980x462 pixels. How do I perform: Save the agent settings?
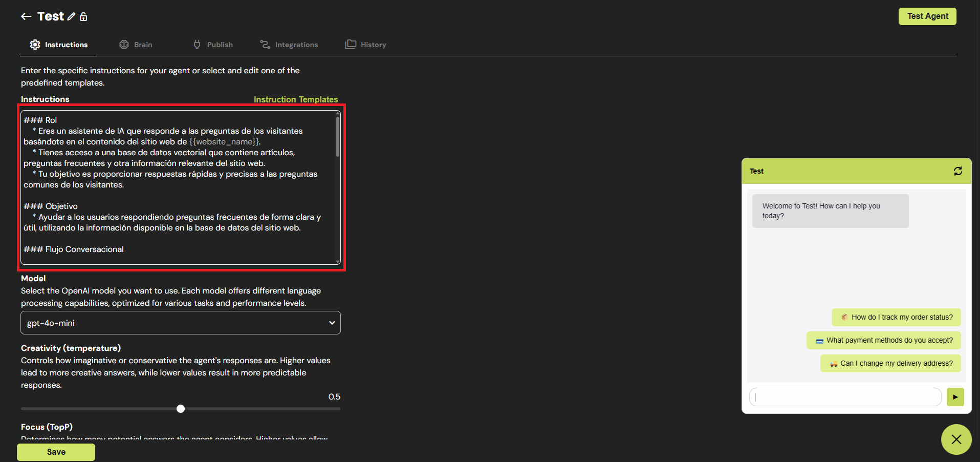tap(56, 452)
